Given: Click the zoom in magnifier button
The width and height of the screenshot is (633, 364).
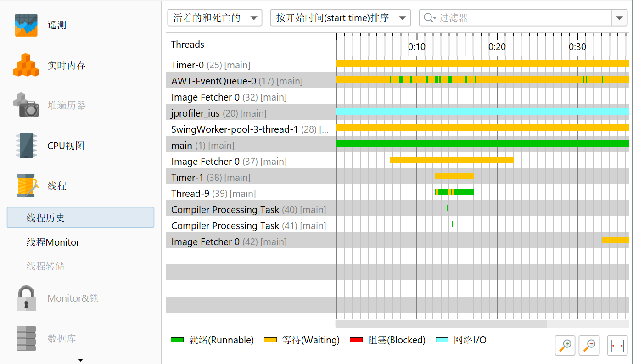Looking at the screenshot, I should (566, 345).
